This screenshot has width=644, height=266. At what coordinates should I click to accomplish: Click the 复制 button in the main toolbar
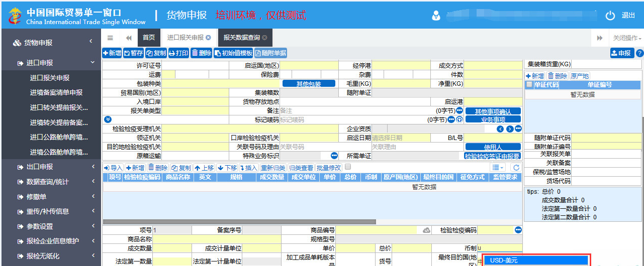tap(156, 53)
